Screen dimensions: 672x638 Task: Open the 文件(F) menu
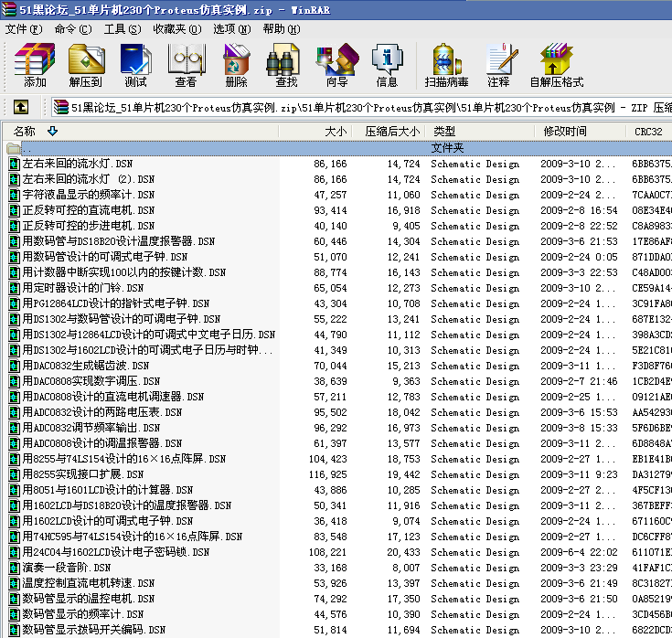[24, 29]
